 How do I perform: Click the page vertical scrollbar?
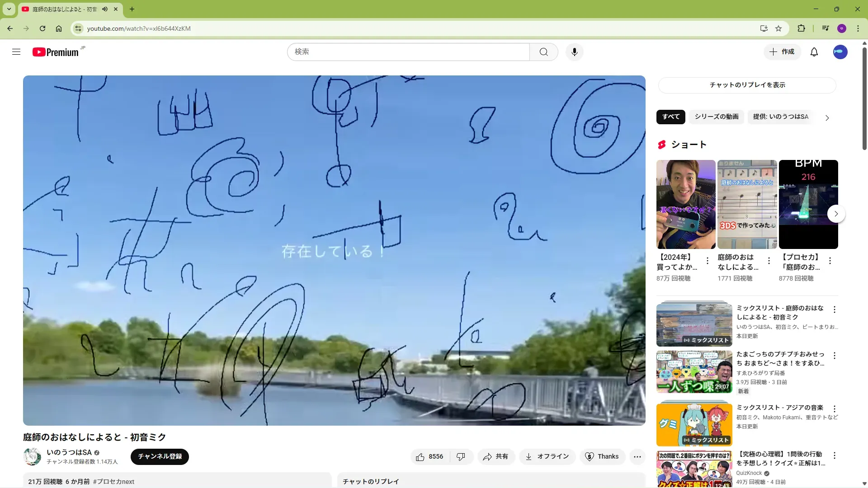[864, 99]
